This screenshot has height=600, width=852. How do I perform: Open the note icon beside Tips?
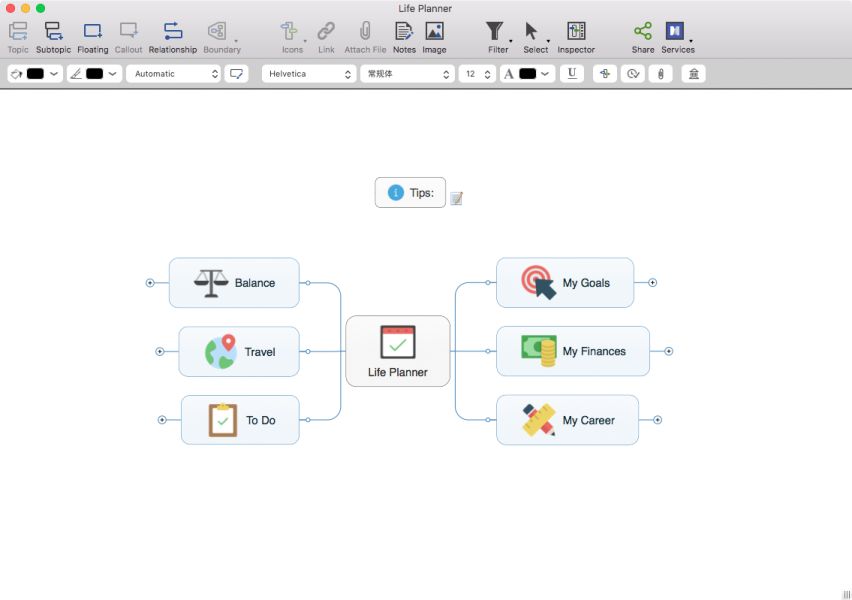coord(456,198)
